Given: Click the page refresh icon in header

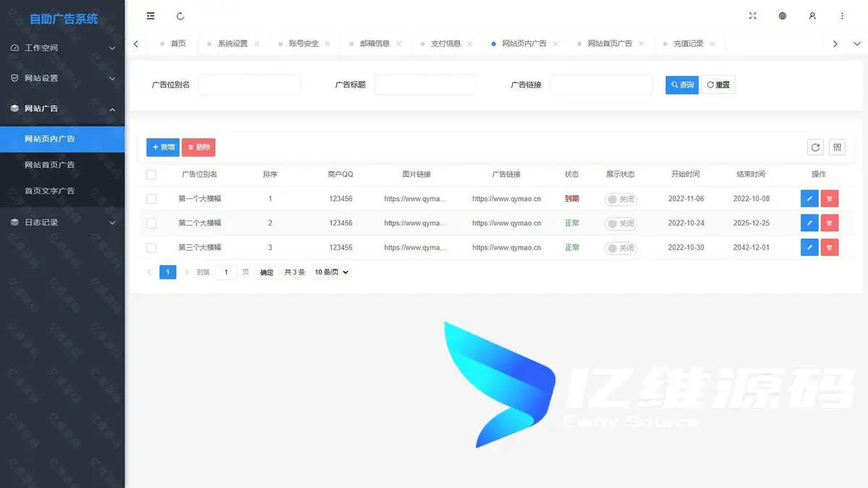Looking at the screenshot, I should 180,16.
